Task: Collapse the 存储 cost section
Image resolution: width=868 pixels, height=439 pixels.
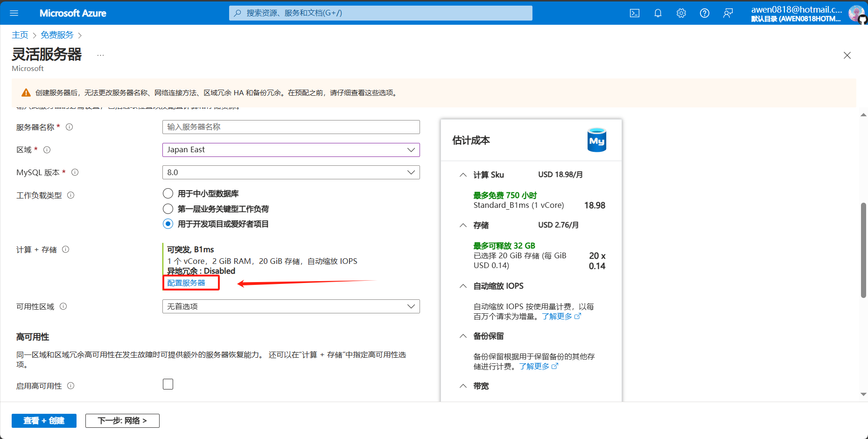Action: [x=463, y=225]
